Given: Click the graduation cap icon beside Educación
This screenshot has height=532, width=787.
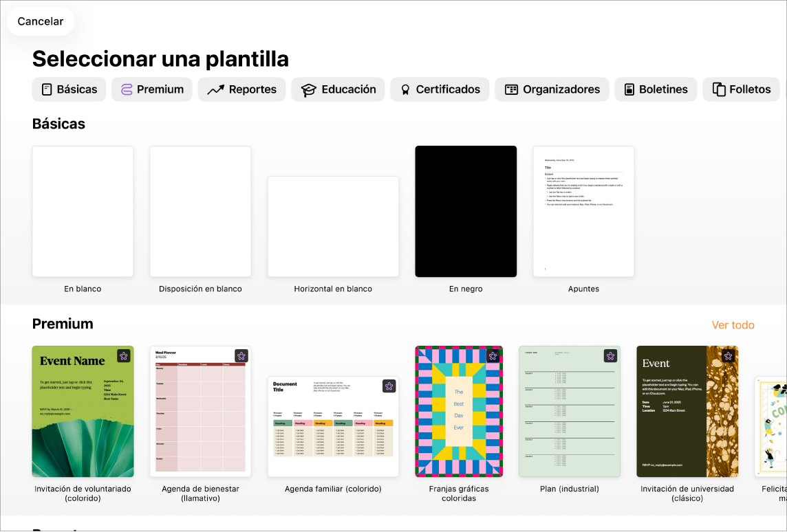Looking at the screenshot, I should [x=310, y=89].
